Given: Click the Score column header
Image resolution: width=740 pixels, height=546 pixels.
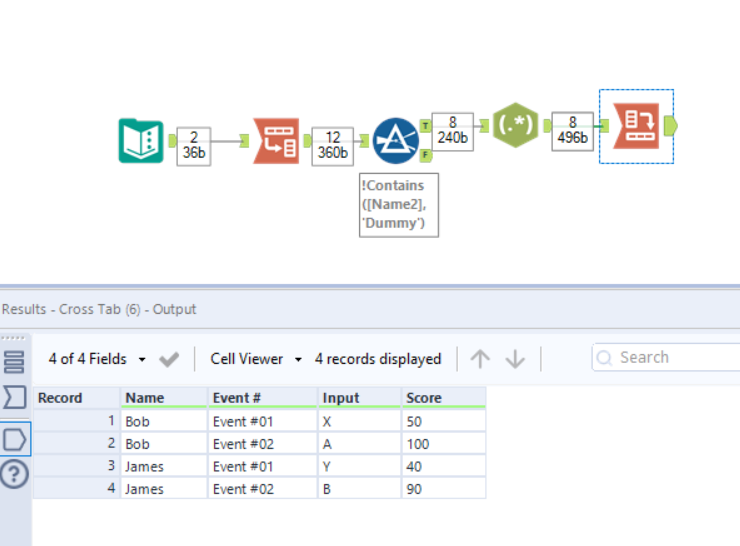Looking at the screenshot, I should (443, 398).
